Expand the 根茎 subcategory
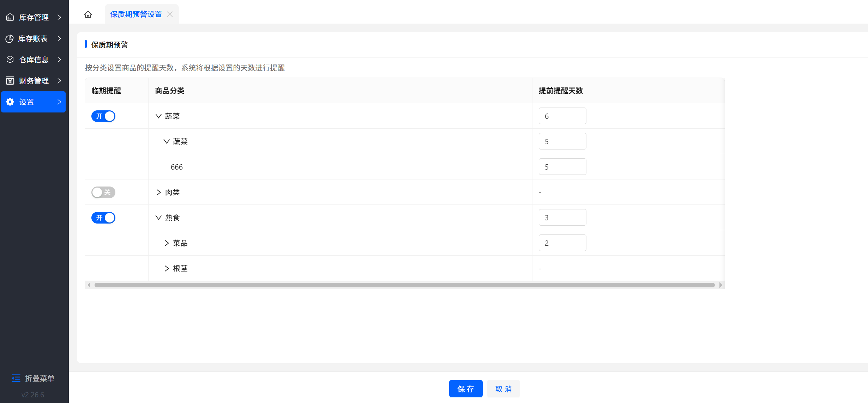The image size is (868, 403). (x=167, y=268)
